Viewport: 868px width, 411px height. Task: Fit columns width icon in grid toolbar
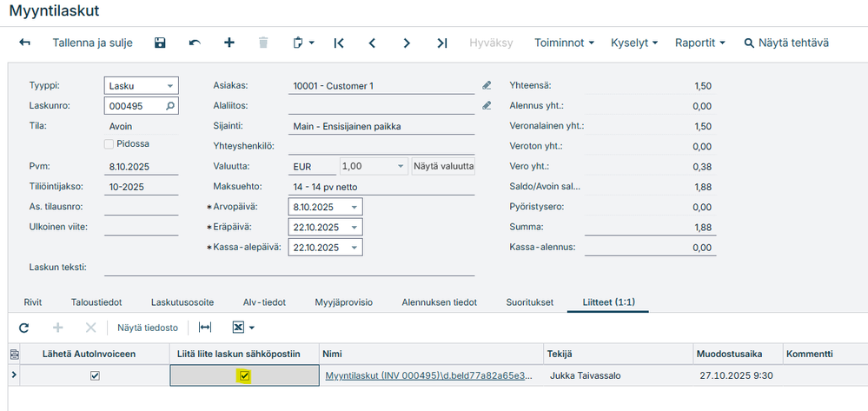click(205, 328)
